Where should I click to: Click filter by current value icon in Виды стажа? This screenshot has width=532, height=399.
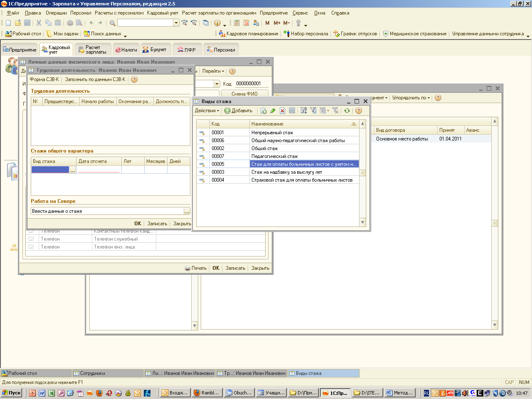click(x=313, y=111)
